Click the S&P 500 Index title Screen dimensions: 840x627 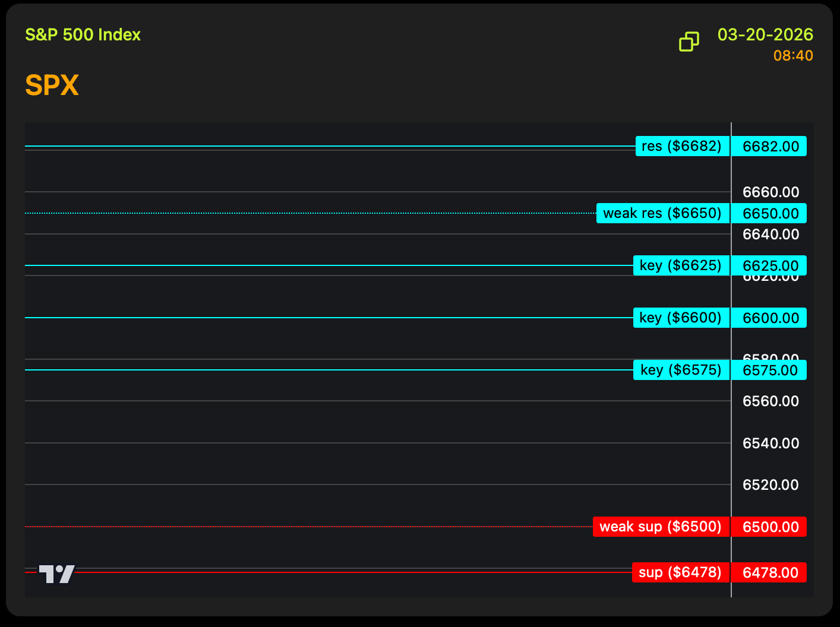pos(83,34)
